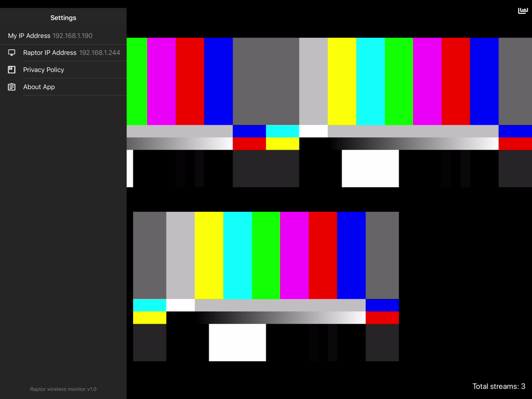Tap the Settings panel title
The width and height of the screenshot is (532, 399).
click(x=63, y=18)
